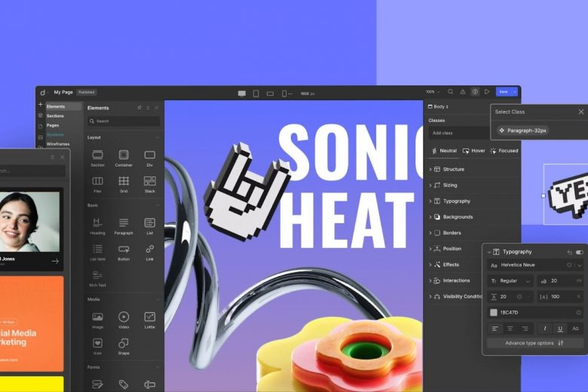Screen dimensions: 588x392
Task: Click the preview play icon in top bar
Action: tap(486, 92)
